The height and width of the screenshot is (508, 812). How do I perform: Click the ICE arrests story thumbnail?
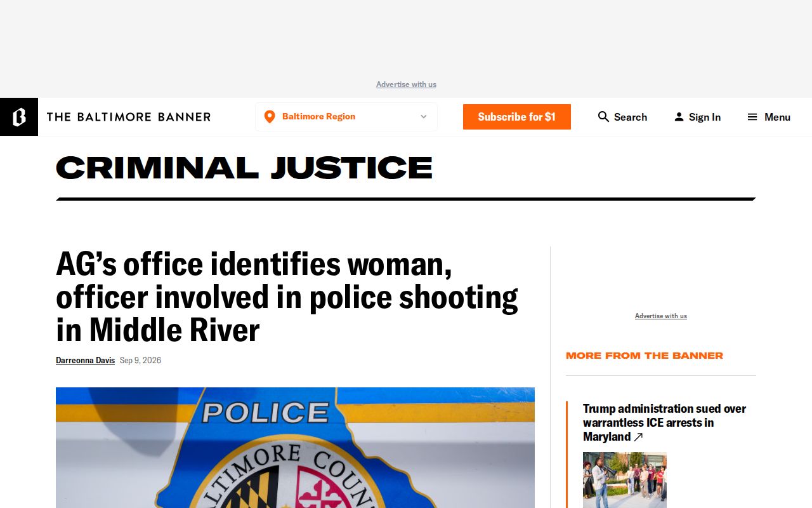(x=625, y=480)
